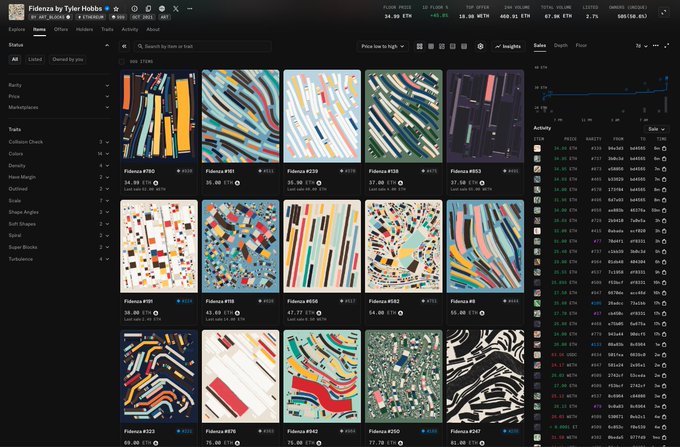Click the icon beside 37.00 ETH on Fidenza #138
The image size is (680, 447).
[x=400, y=183]
